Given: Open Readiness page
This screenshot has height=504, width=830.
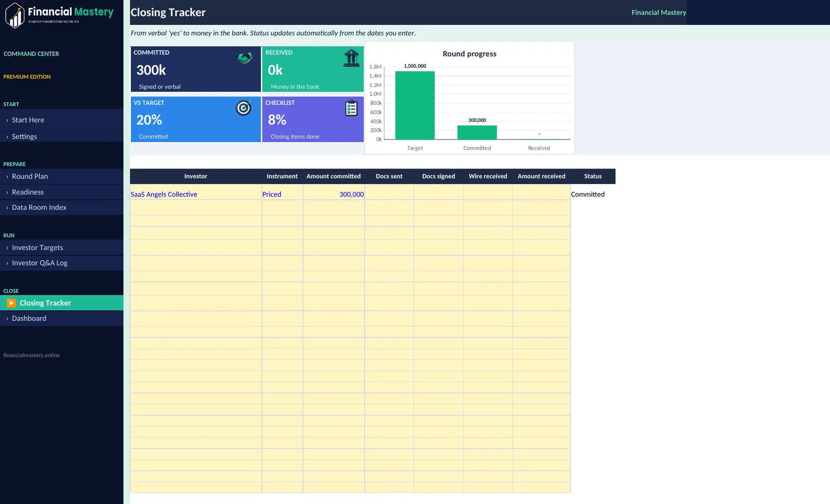Looking at the screenshot, I should [62, 192].
